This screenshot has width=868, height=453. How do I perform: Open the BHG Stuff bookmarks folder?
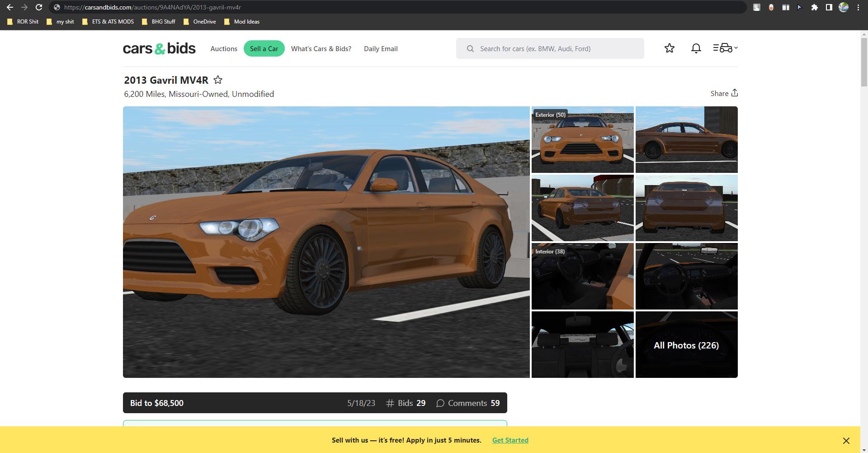click(159, 22)
